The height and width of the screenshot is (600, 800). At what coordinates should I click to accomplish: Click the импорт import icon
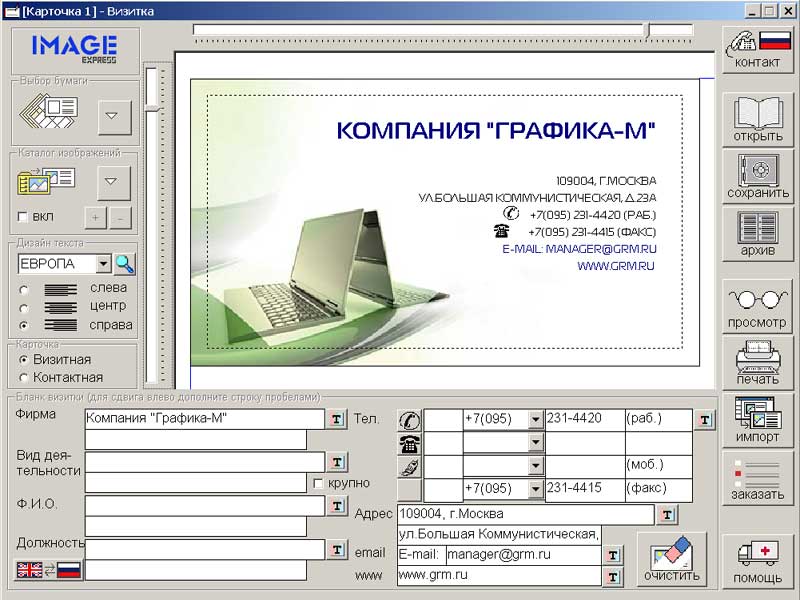(x=758, y=419)
